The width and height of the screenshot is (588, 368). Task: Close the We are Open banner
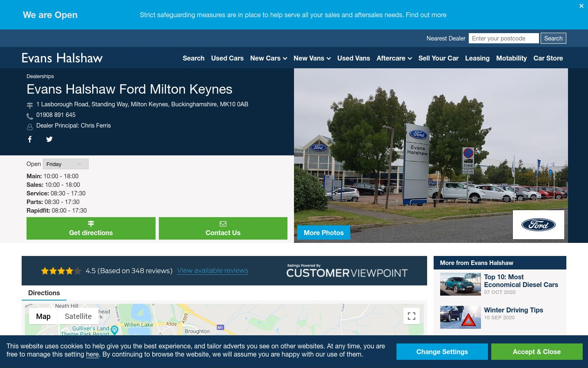pyautogui.click(x=581, y=6)
